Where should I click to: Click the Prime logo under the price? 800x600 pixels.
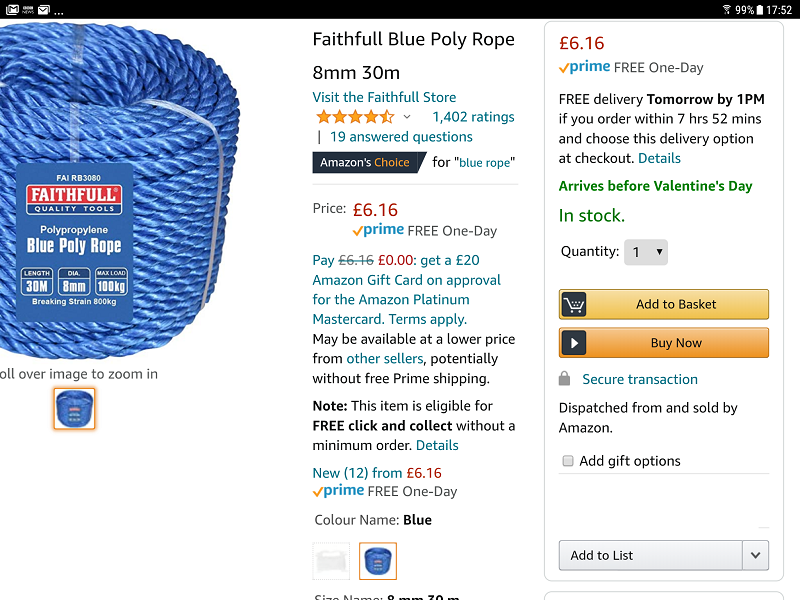pyautogui.click(x=378, y=229)
